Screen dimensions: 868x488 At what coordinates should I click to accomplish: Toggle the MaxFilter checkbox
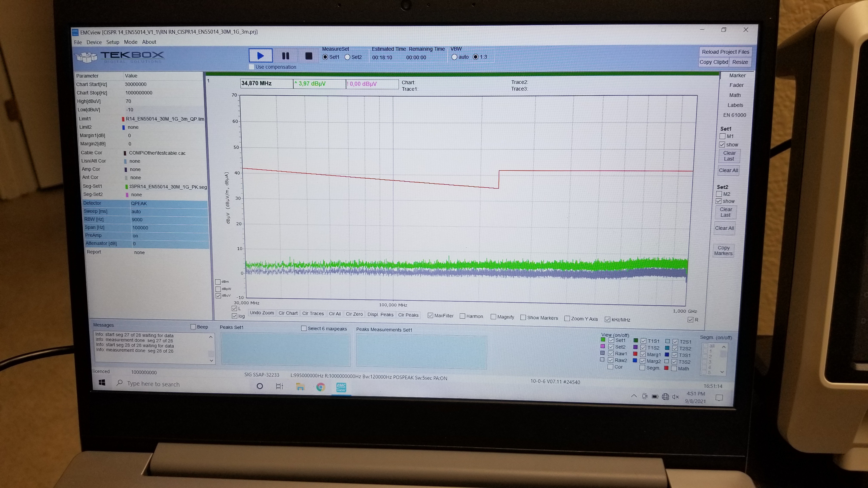pos(430,316)
